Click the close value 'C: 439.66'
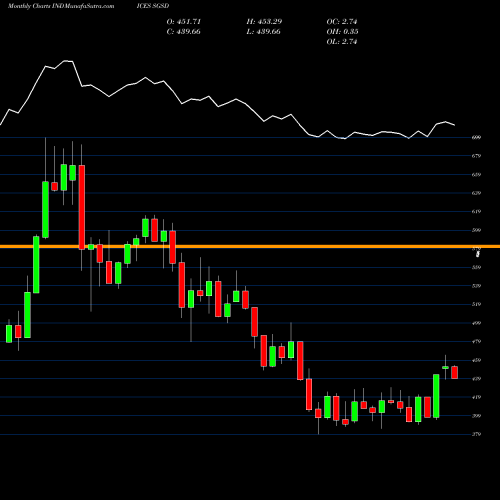The width and height of the screenshot is (500, 500). point(184,32)
